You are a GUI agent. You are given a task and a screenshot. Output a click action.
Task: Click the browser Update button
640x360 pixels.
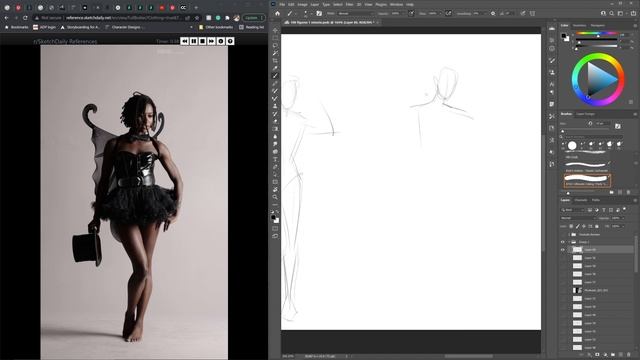tap(253, 18)
